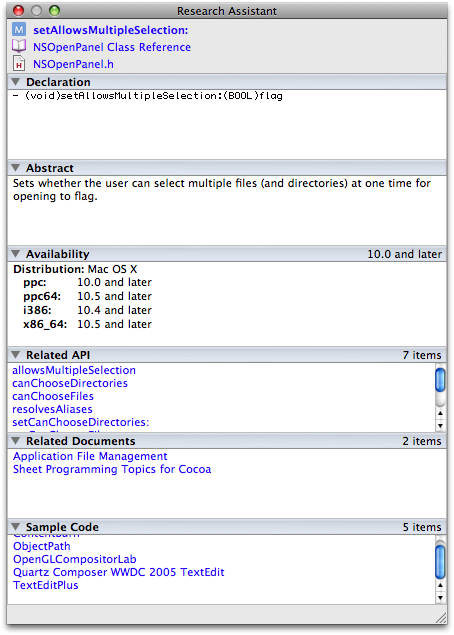Open the ObjectPath sample code
The width and height of the screenshot is (454, 635).
[42, 546]
